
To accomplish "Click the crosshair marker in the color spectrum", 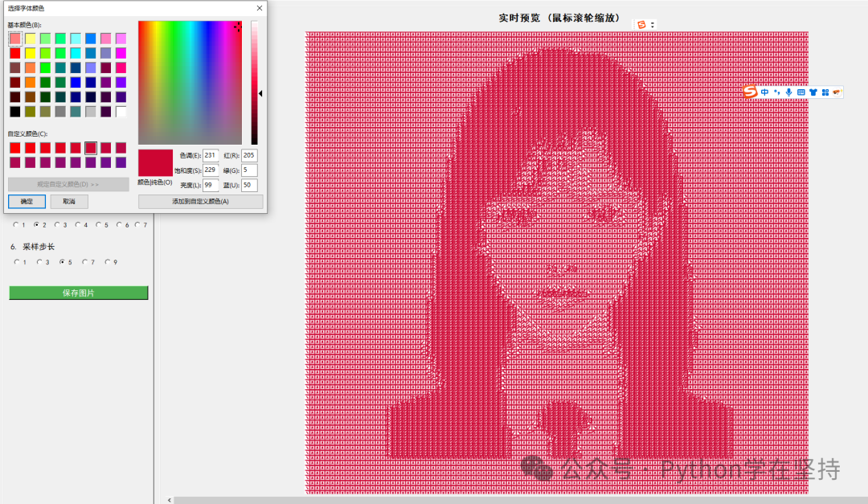I will click(x=237, y=27).
